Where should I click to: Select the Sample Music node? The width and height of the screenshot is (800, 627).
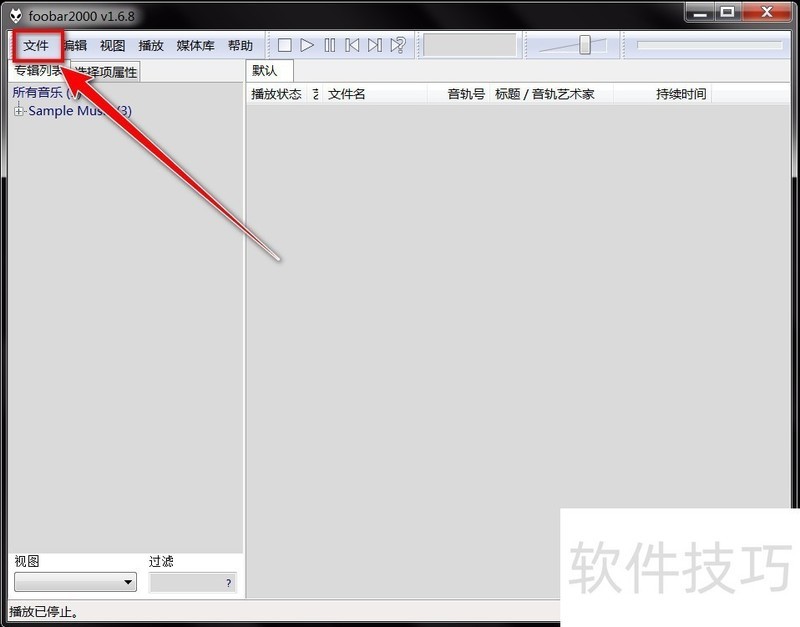click(x=72, y=111)
